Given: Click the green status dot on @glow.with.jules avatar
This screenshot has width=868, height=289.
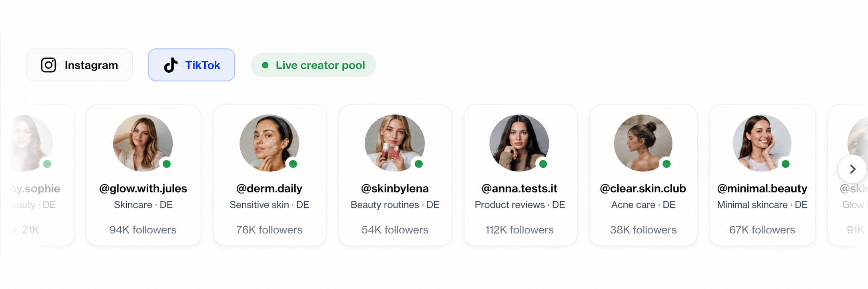Looking at the screenshot, I should 167,164.
